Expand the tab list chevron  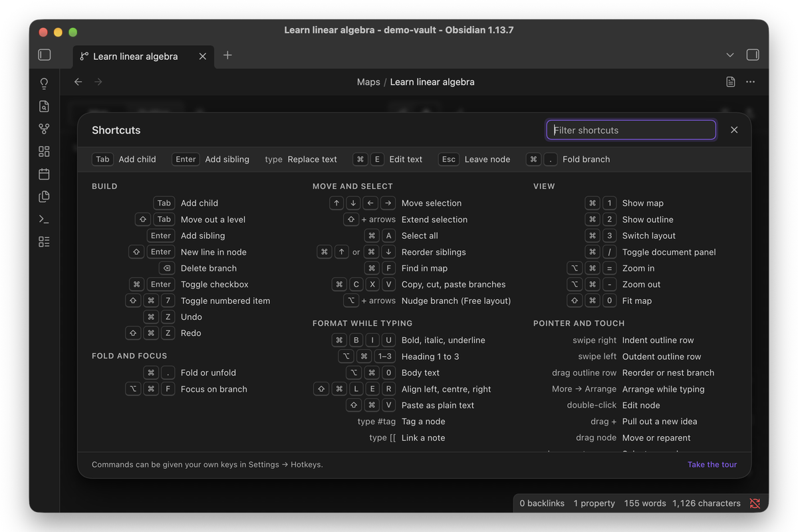[x=730, y=55]
